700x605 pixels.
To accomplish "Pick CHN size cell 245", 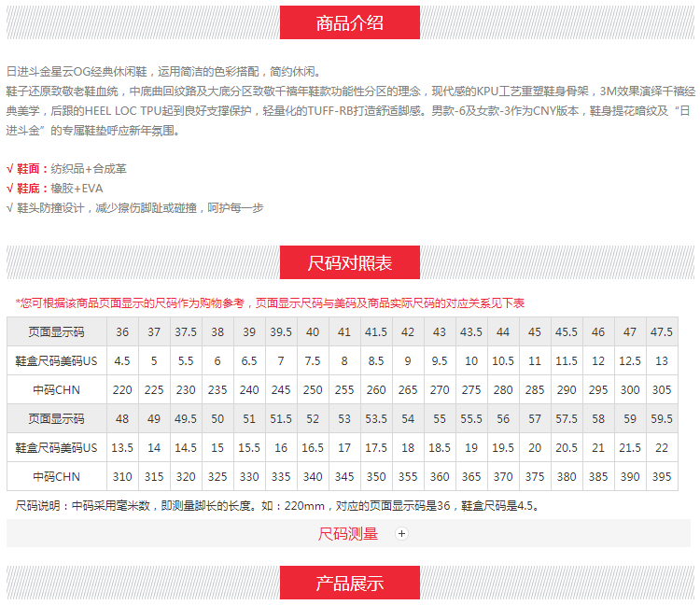I will [281, 389].
